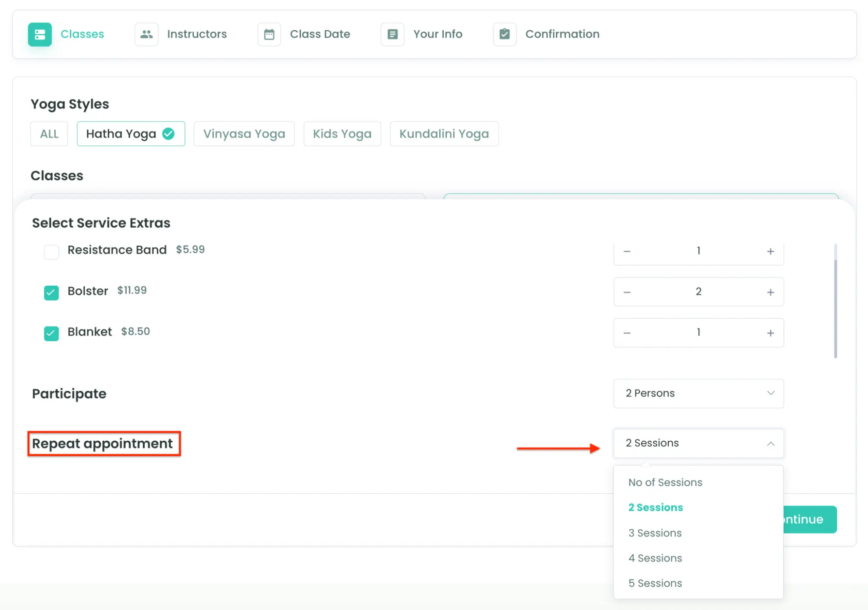Select the Kundalini Yoga style tab
The image size is (868, 610).
click(x=444, y=134)
